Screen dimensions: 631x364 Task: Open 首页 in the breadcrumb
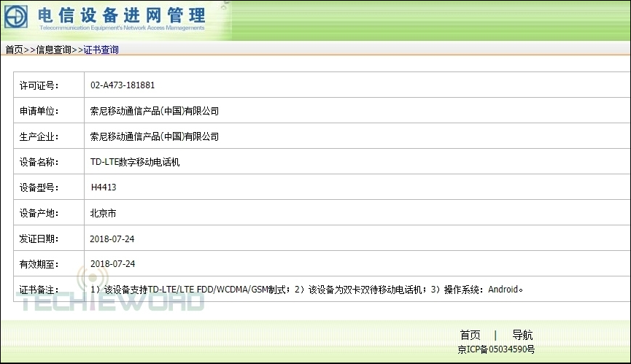pyautogui.click(x=14, y=50)
